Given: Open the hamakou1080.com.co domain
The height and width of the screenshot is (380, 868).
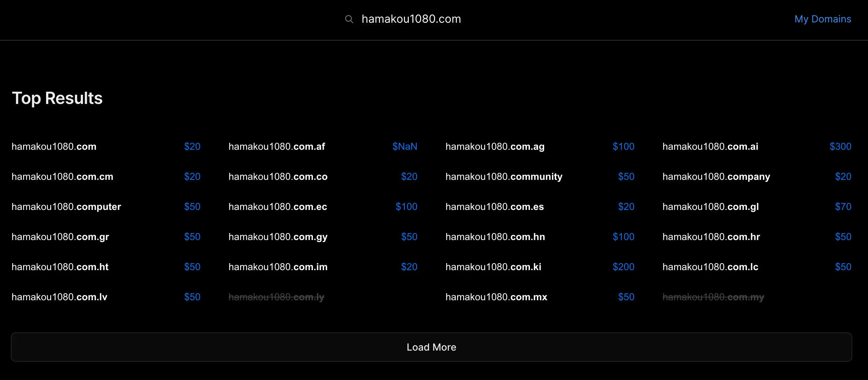Looking at the screenshot, I should pyautogui.click(x=278, y=177).
